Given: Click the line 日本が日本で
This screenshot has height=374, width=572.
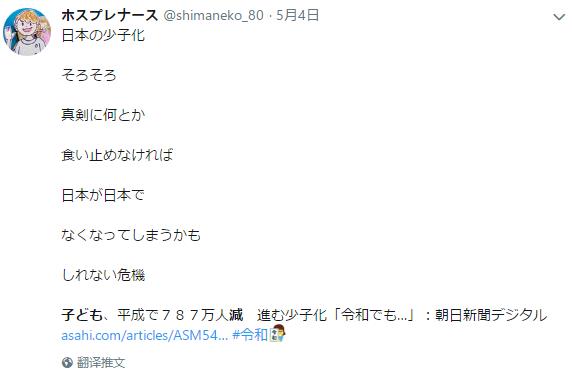Looking at the screenshot, I should point(103,195).
